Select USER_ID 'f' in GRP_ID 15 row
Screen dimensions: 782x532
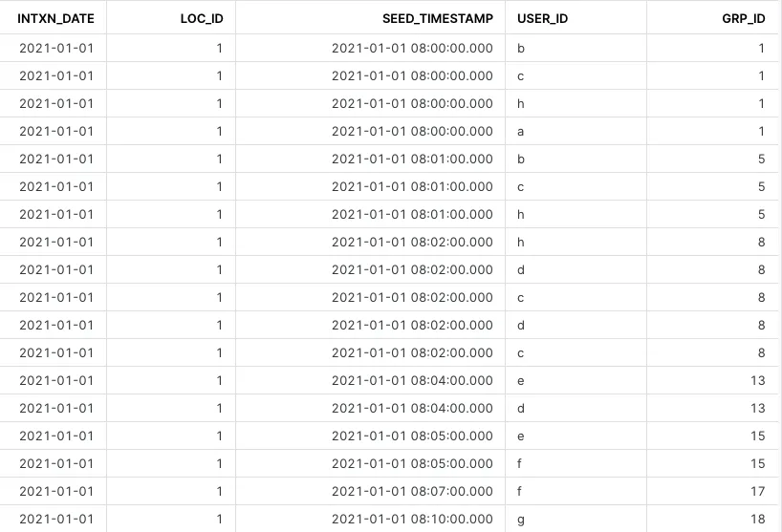click(x=520, y=463)
